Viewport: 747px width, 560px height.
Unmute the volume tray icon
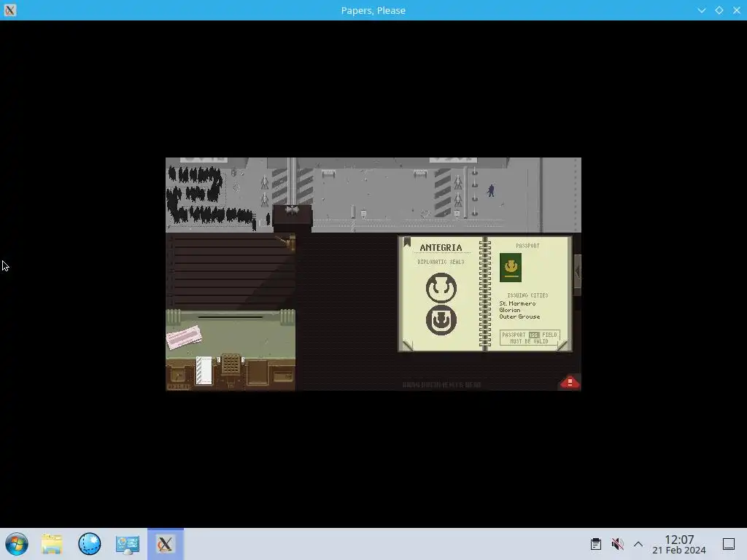(x=617, y=544)
